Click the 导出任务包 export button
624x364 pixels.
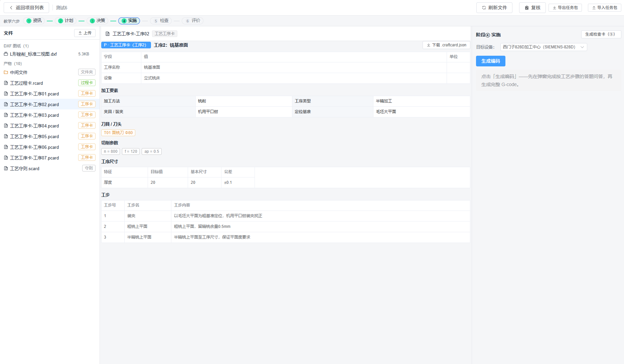565,8
